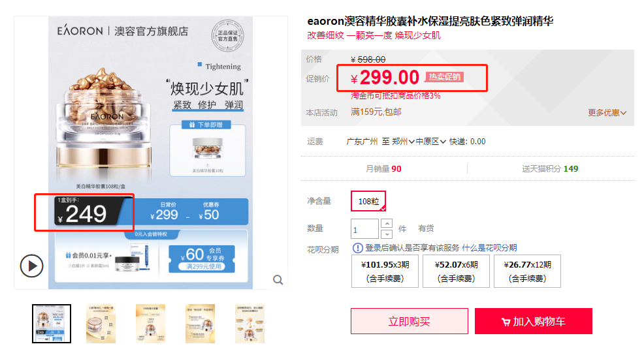Choose the ¥101.95x3期 installment option
Viewport: 644px width, 357px height.
coord(385,272)
